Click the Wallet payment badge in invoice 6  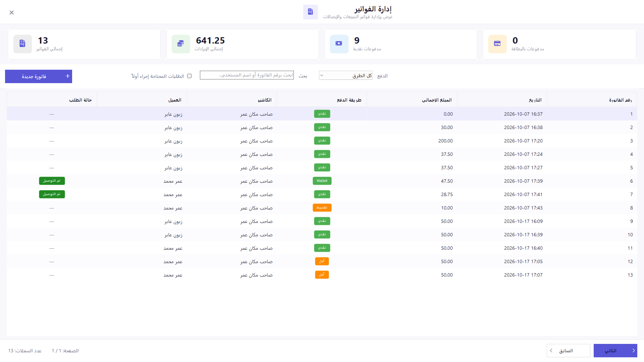(322, 181)
